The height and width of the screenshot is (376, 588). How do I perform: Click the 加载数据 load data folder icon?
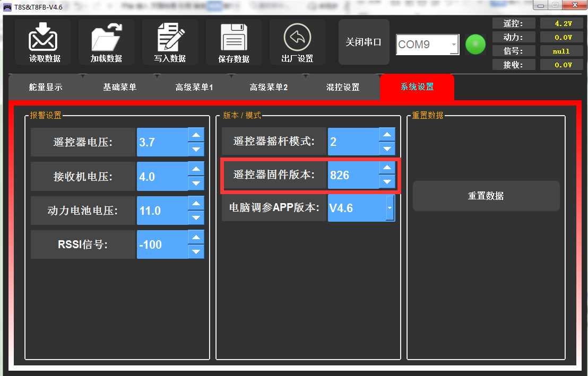[x=107, y=38]
